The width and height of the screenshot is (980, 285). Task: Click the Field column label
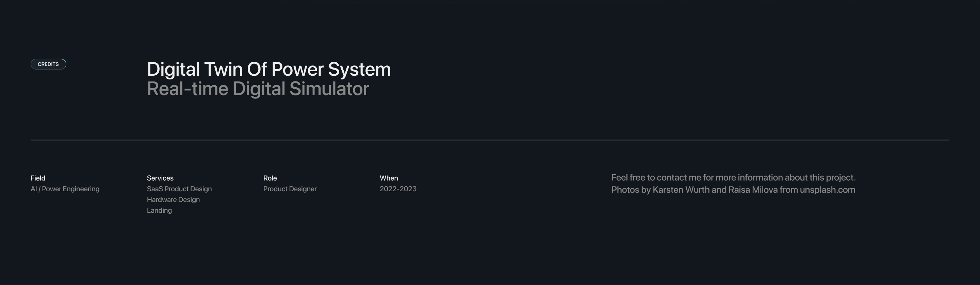pos(38,178)
